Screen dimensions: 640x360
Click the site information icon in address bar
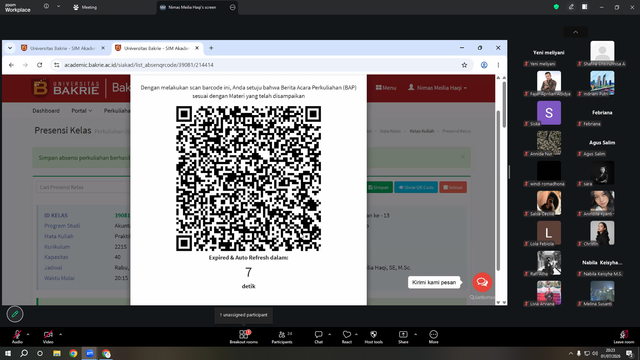pos(57,65)
